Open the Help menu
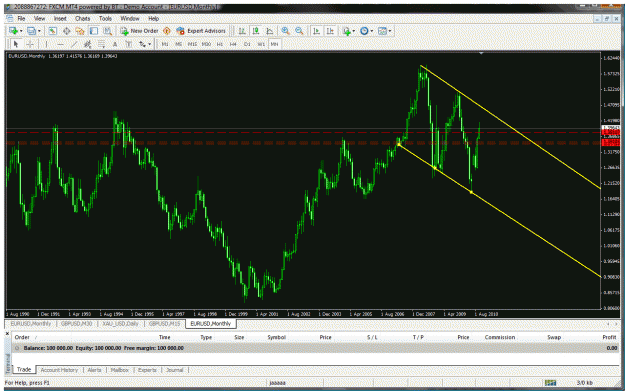 tap(153, 19)
